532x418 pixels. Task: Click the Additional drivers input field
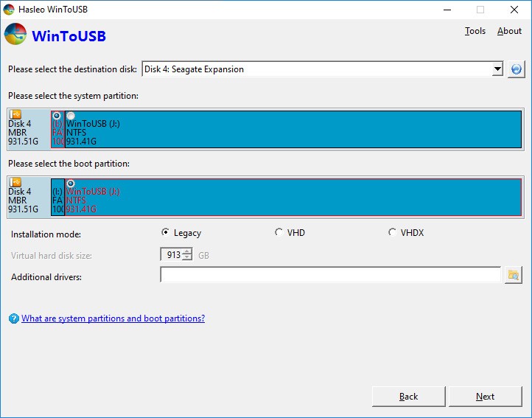(x=330, y=275)
